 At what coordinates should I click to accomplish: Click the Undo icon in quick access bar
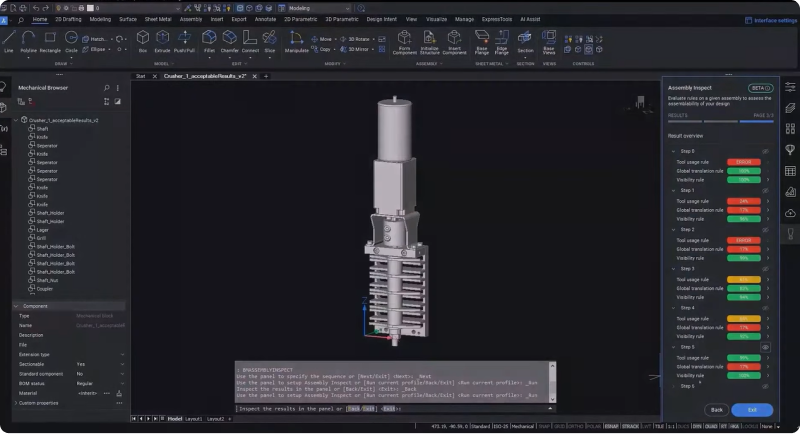point(36,8)
